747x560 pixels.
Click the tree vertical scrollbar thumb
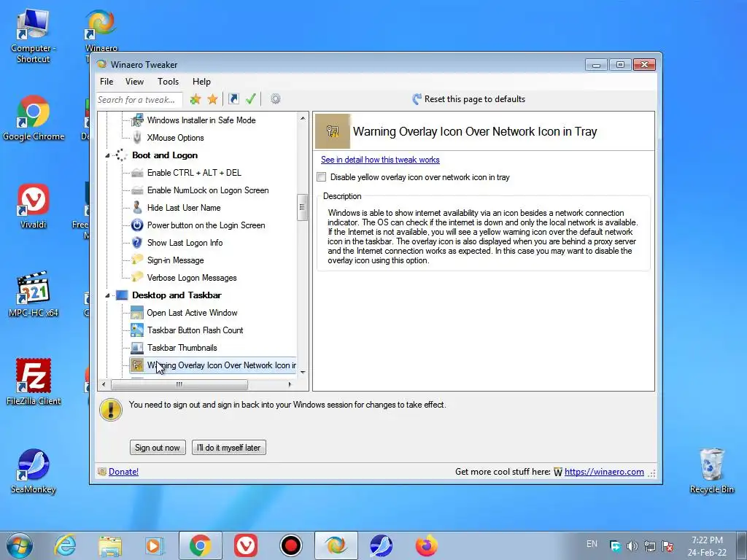click(302, 208)
